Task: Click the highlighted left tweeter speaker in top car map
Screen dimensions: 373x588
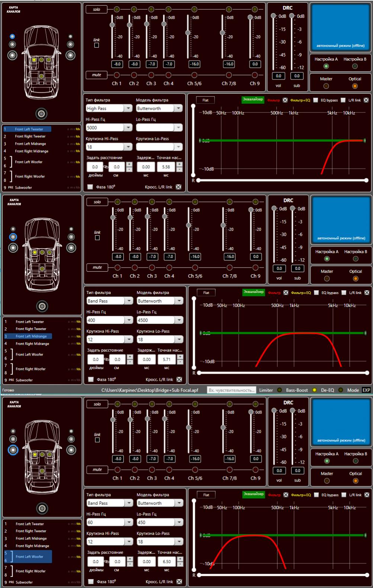Action: 12,36
